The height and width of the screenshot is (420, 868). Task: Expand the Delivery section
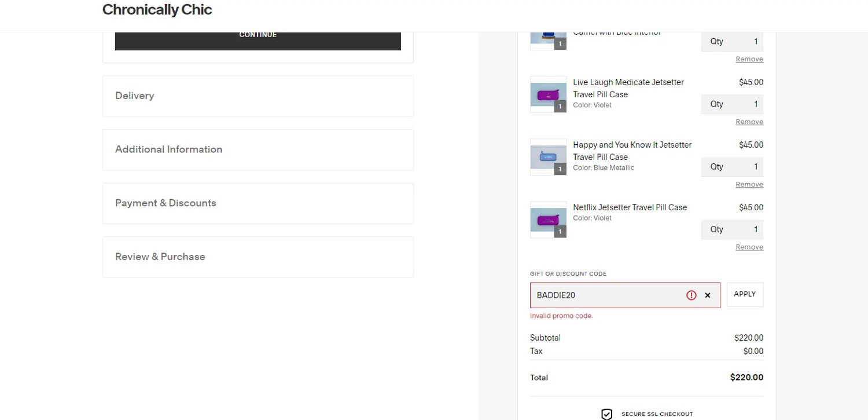tap(258, 96)
